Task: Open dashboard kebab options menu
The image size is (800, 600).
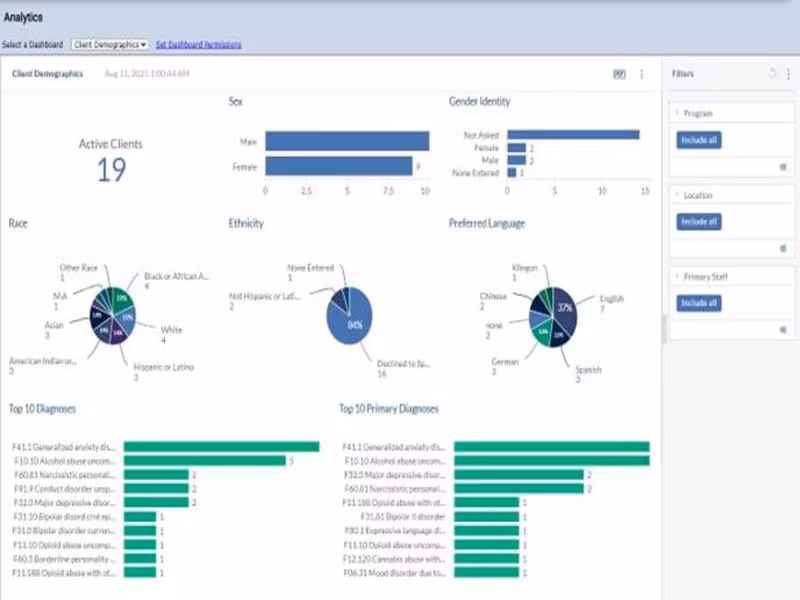Action: [x=641, y=74]
